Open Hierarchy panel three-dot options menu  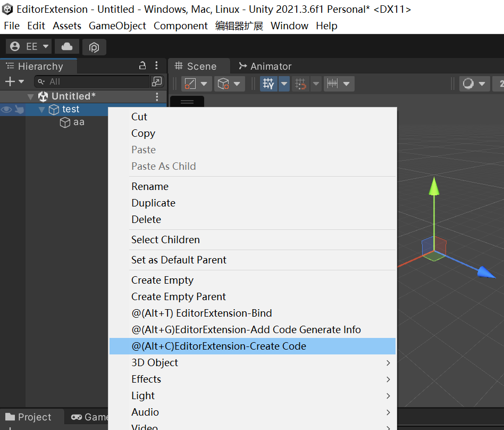tap(156, 65)
